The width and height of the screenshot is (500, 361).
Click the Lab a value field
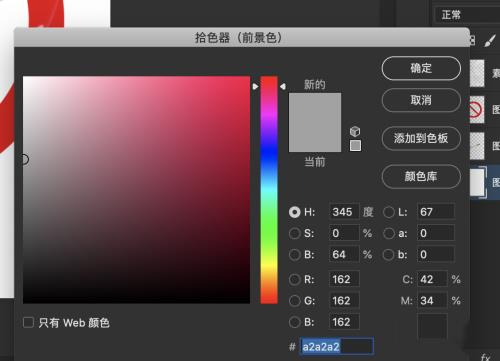(x=436, y=233)
